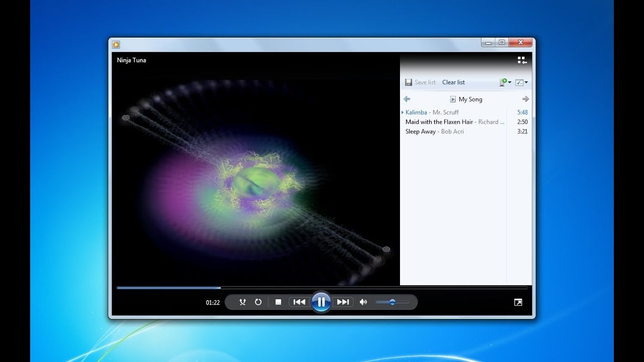Toggle shuffle mode

pos(243,302)
